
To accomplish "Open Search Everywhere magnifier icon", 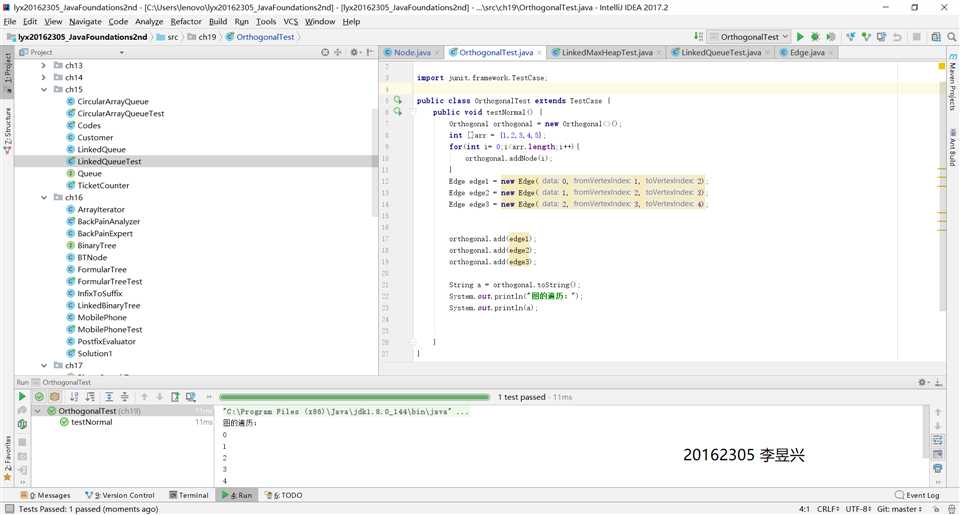I will (950, 37).
